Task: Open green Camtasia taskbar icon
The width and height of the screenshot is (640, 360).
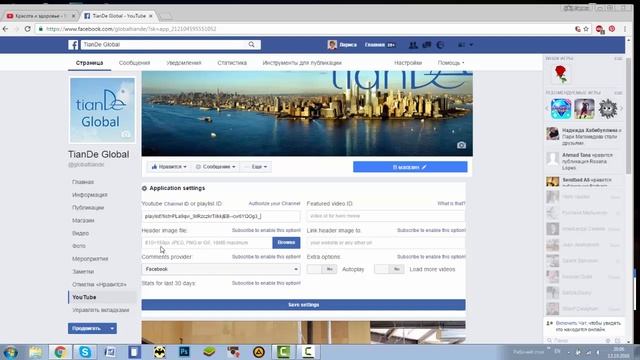Action: pos(283,352)
